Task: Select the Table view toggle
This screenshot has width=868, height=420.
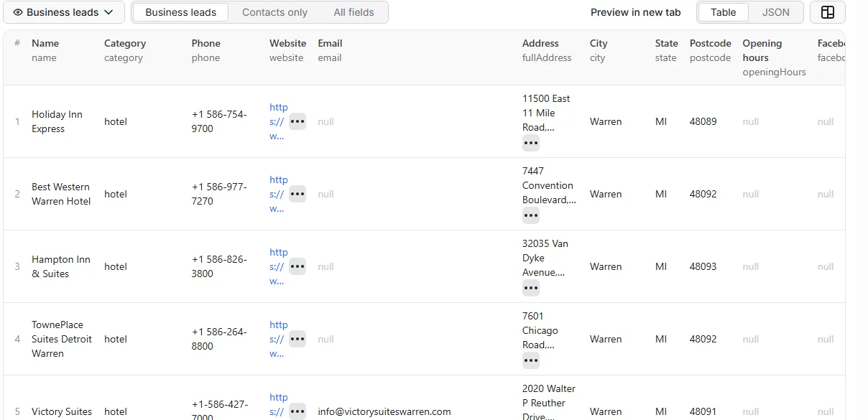Action: pyautogui.click(x=723, y=12)
